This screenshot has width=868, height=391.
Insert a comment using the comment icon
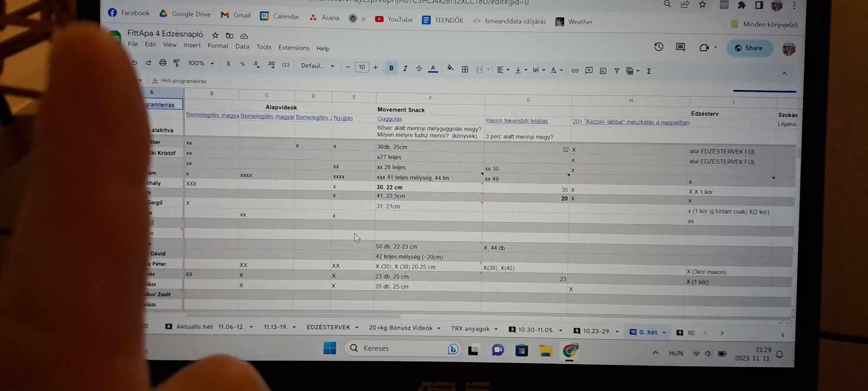(x=589, y=70)
